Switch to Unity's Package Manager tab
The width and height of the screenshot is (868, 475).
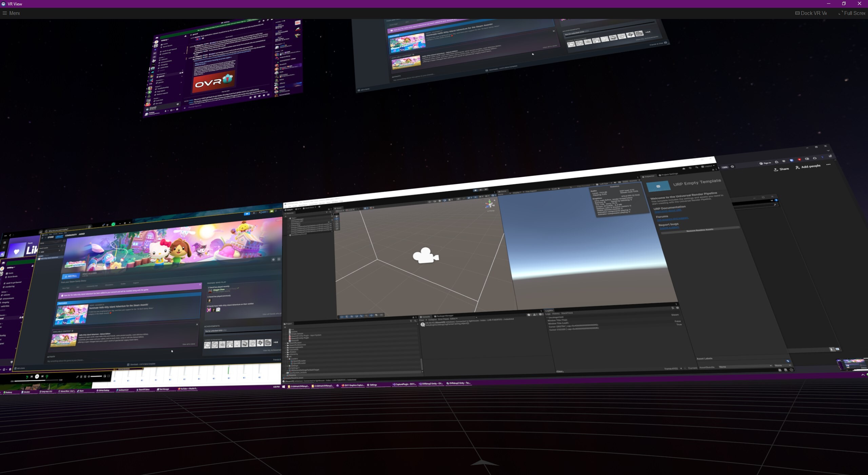pos(445,316)
